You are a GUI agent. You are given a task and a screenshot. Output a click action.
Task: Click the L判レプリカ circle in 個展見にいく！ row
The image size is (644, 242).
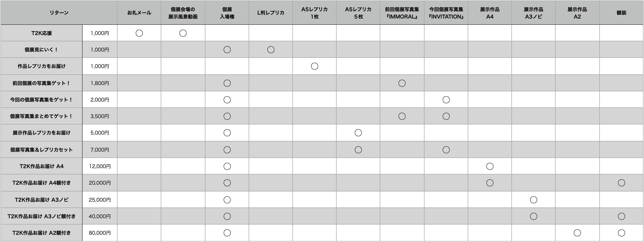click(271, 50)
